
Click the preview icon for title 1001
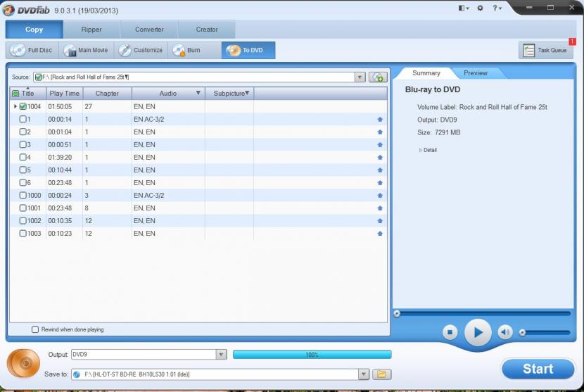click(380, 208)
